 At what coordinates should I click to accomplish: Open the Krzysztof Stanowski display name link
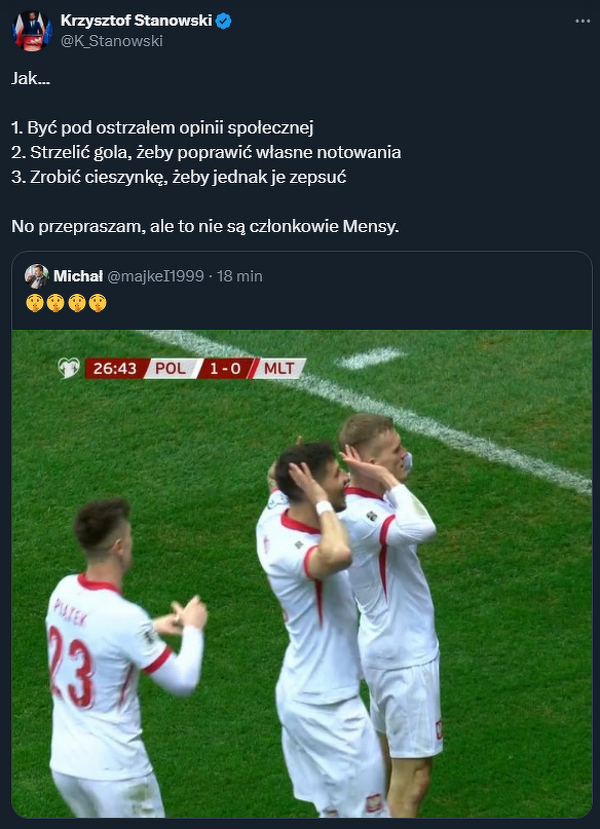[x=136, y=21]
